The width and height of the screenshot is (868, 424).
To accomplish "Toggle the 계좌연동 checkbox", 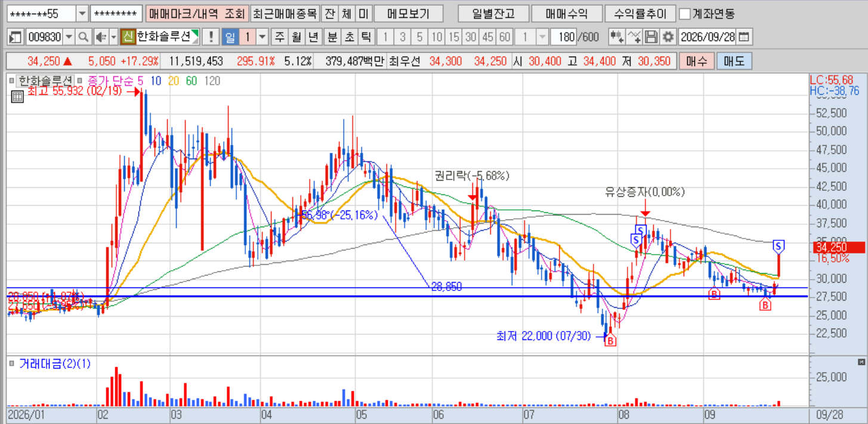I will click(685, 13).
